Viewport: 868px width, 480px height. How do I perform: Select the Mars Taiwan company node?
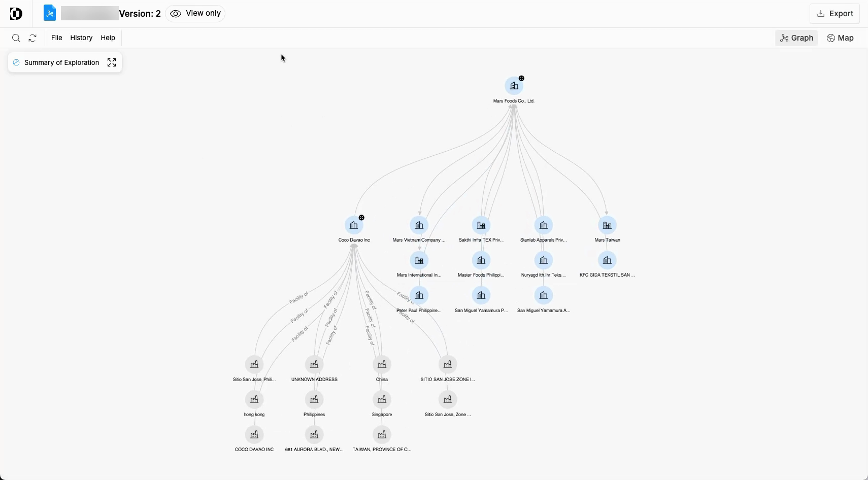pos(607,225)
